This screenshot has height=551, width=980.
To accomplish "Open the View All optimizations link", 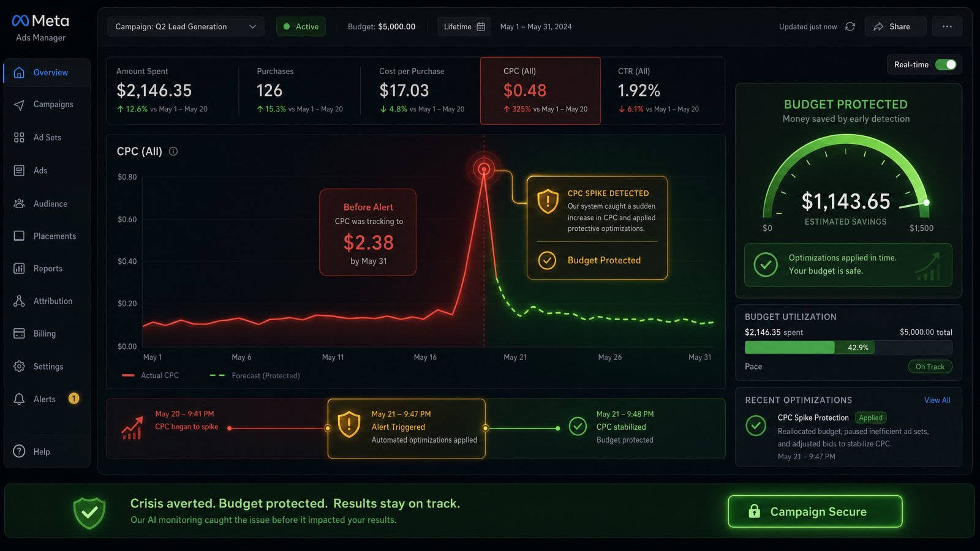I will [x=937, y=400].
